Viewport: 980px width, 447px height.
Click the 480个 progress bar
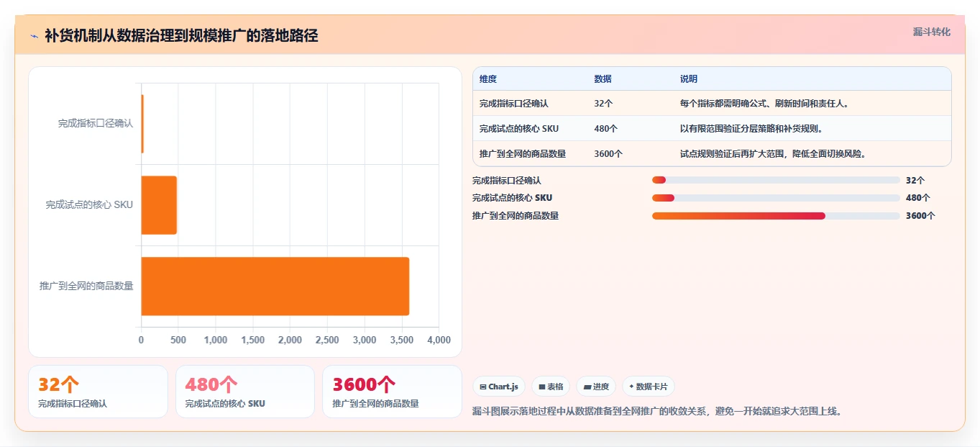pyautogui.click(x=776, y=198)
